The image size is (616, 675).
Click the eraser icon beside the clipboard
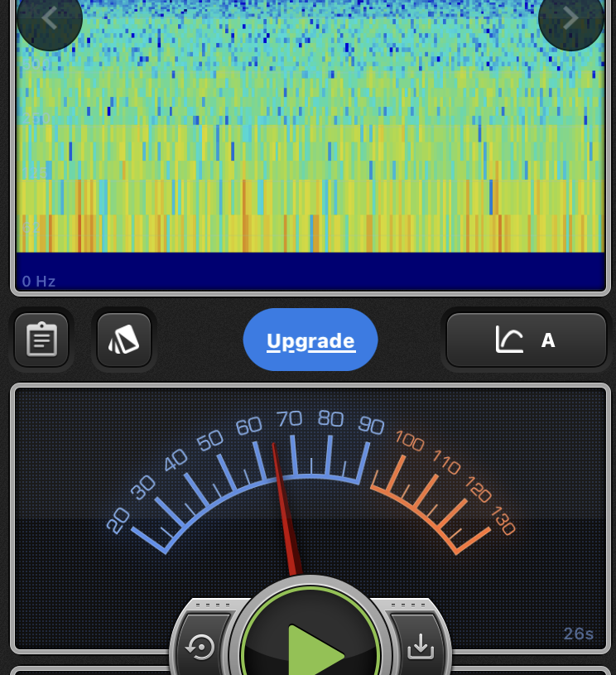124,340
